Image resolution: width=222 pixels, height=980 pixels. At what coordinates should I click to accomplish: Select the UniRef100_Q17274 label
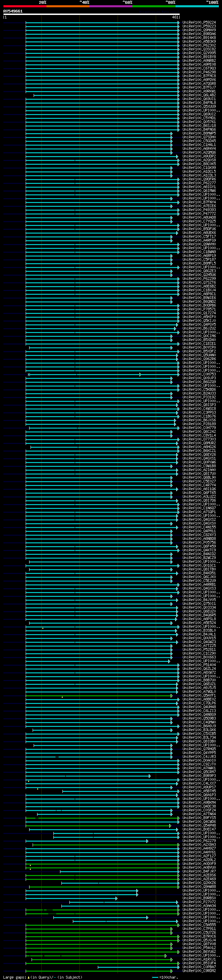199,313
